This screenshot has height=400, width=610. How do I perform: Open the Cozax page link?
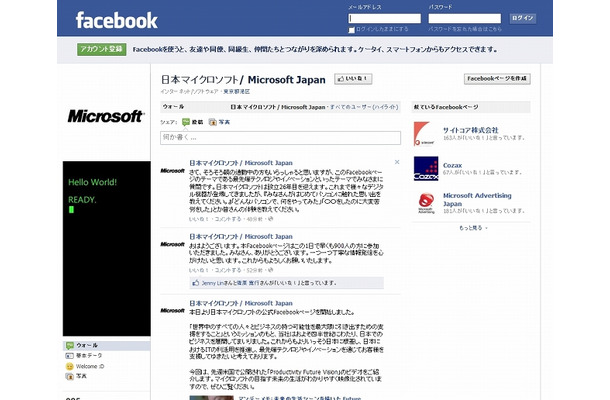click(452, 165)
